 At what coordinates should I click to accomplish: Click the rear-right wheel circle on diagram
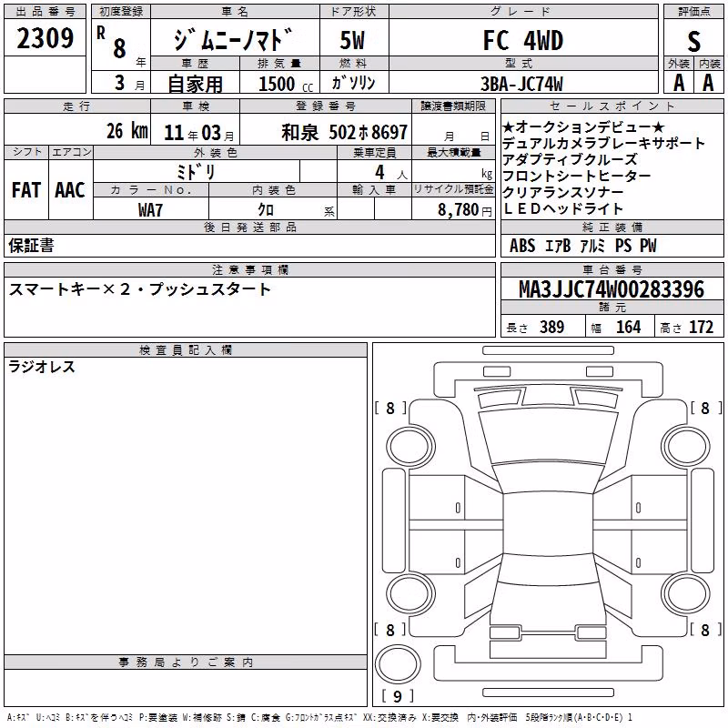click(x=686, y=594)
